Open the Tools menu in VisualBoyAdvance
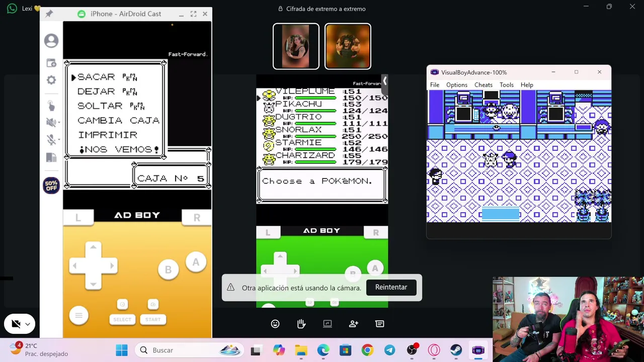The image size is (644, 362). pyautogui.click(x=507, y=85)
